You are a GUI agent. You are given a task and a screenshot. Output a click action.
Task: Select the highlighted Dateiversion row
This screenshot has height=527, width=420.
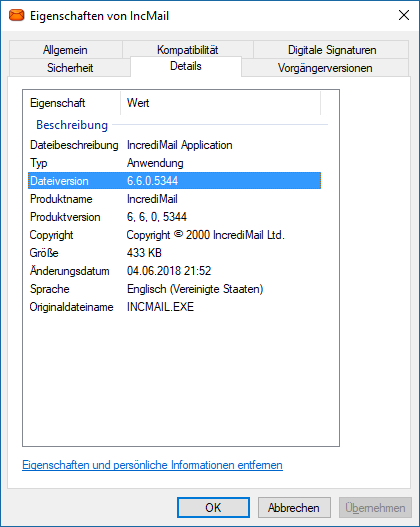coord(174,181)
